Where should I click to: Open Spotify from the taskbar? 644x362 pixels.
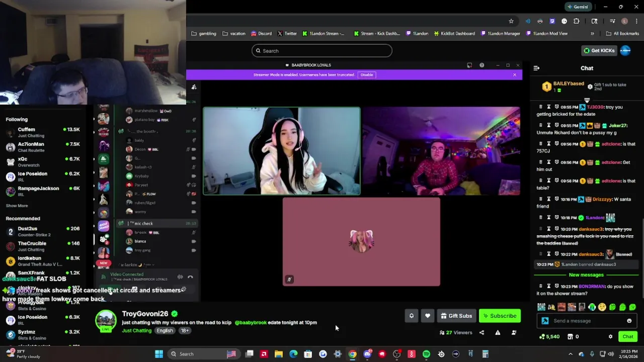(x=426, y=354)
